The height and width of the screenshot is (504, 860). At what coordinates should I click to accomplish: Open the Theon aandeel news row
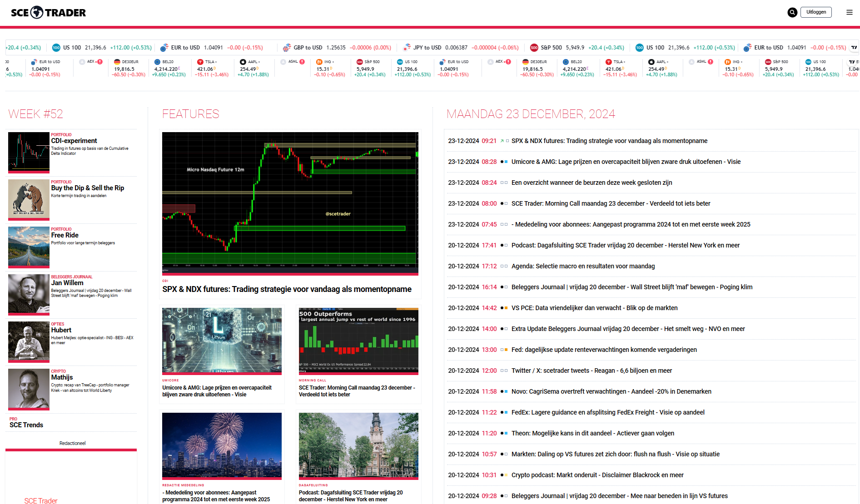[651, 434]
